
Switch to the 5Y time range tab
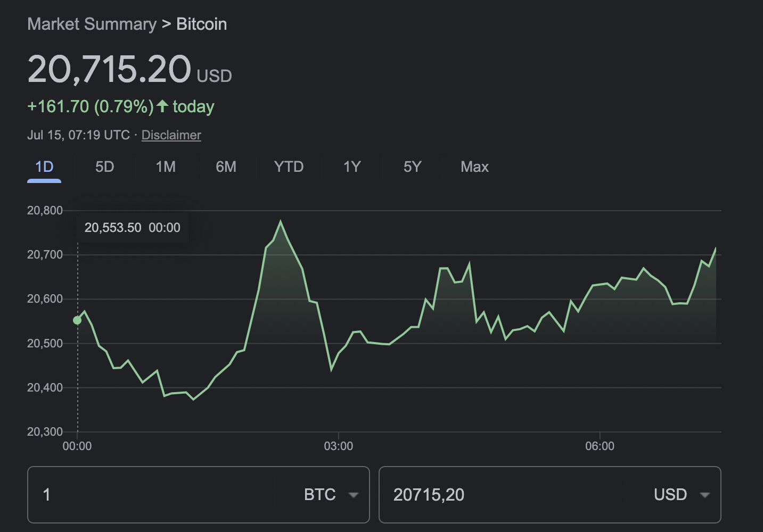point(412,167)
